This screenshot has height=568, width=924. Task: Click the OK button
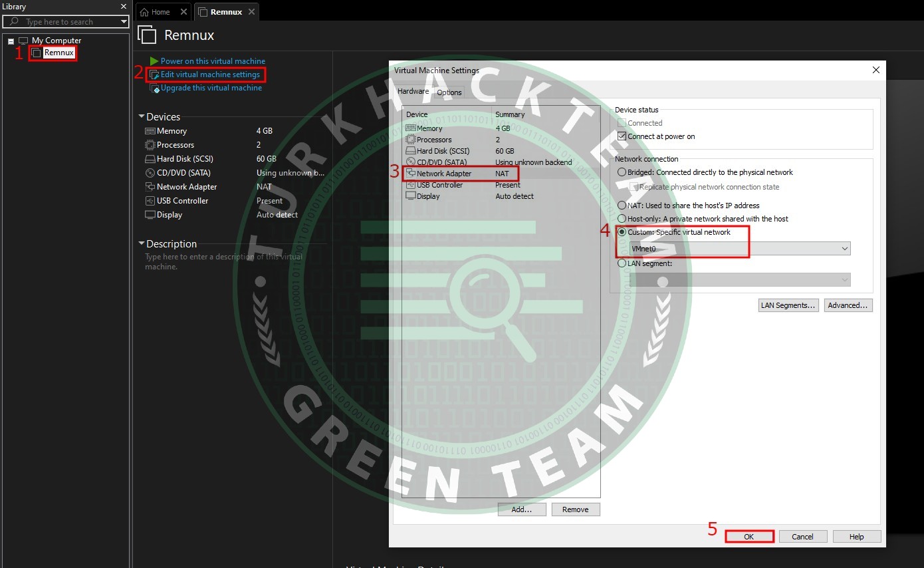(749, 537)
